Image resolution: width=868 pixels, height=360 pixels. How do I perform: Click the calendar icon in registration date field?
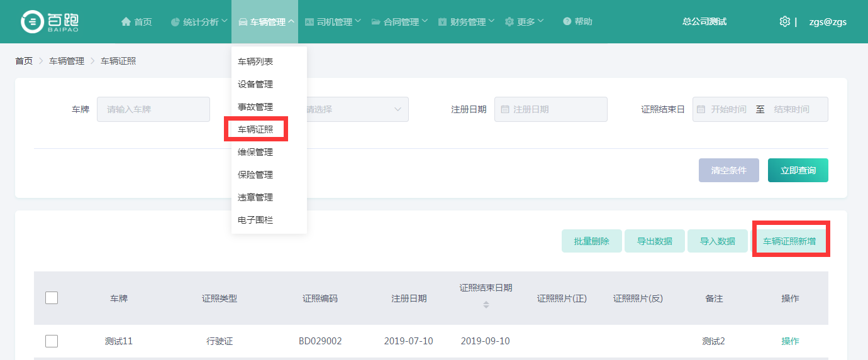click(x=504, y=109)
